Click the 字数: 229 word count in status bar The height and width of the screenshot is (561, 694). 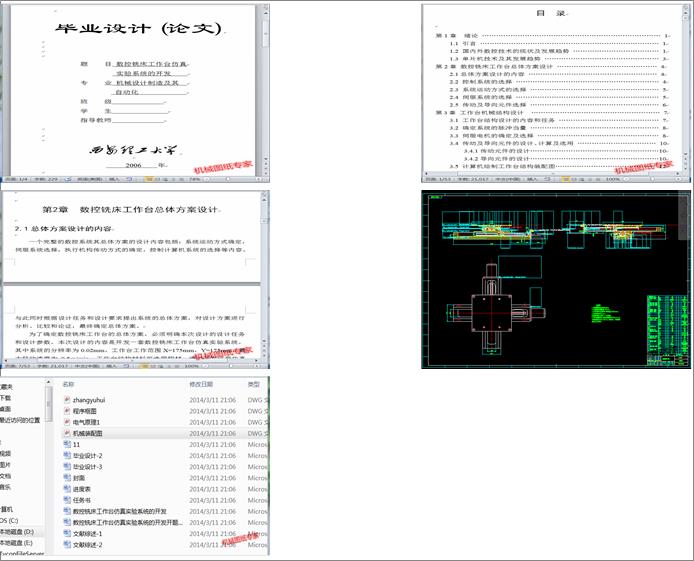coord(46,179)
